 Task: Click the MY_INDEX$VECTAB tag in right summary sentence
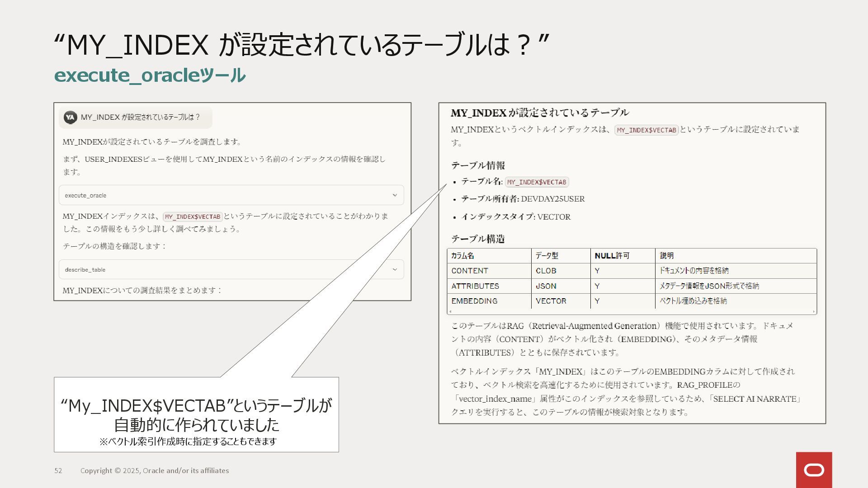pos(646,130)
